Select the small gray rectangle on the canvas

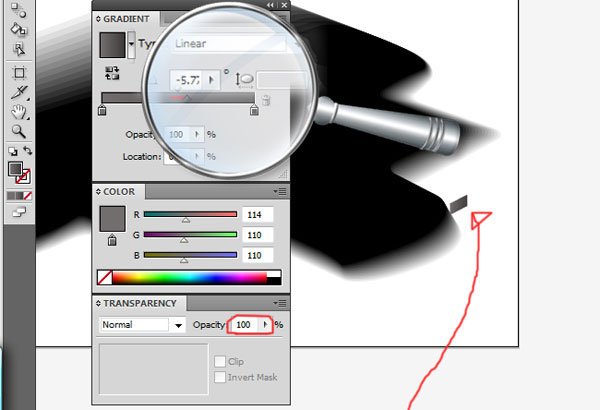[459, 204]
